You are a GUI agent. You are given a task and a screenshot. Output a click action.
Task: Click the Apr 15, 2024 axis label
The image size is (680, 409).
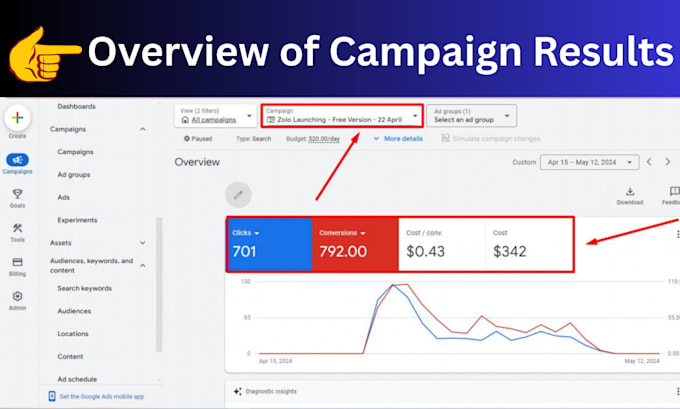pyautogui.click(x=275, y=361)
